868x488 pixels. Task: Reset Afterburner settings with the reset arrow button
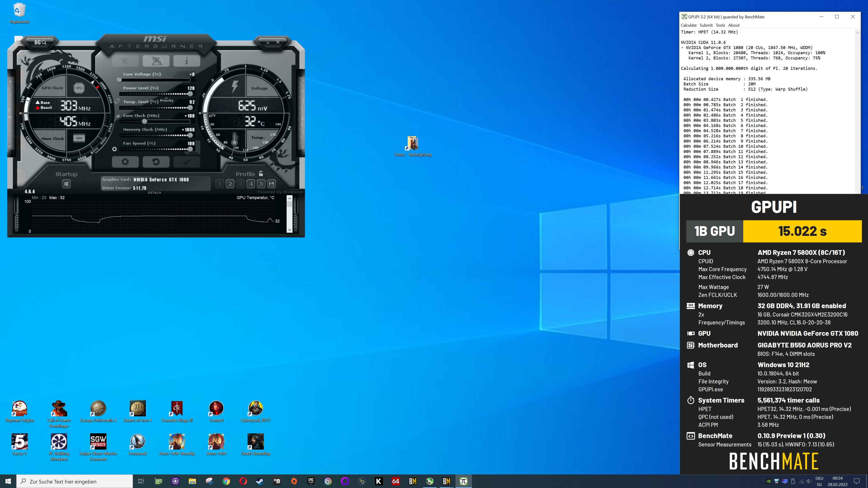(156, 162)
